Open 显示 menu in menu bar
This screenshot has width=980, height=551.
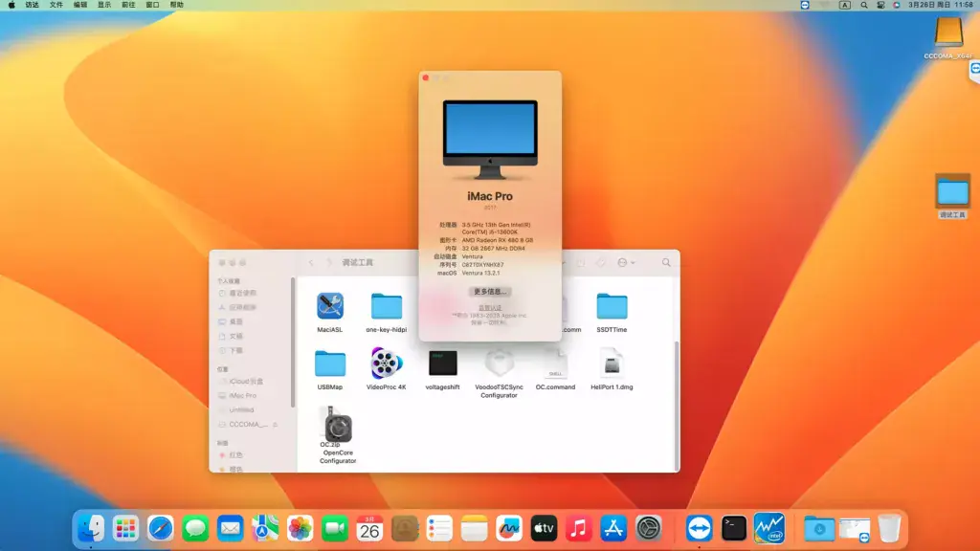tap(104, 5)
